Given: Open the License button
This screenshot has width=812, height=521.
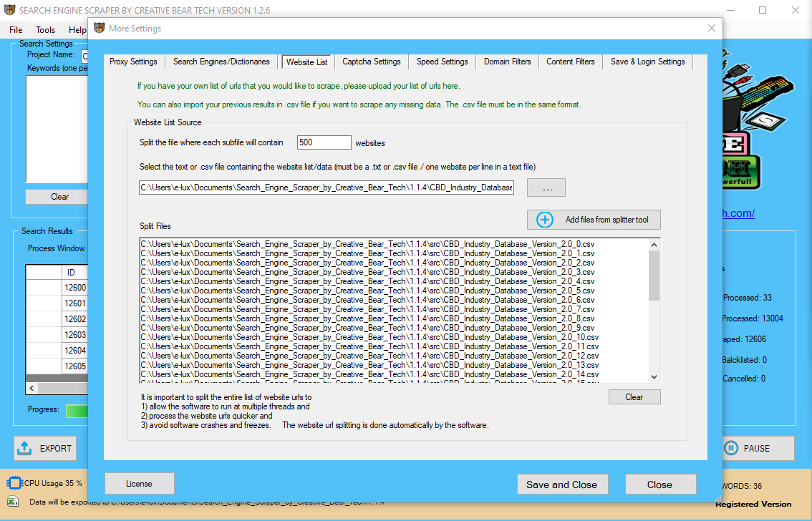Looking at the screenshot, I should point(139,484).
